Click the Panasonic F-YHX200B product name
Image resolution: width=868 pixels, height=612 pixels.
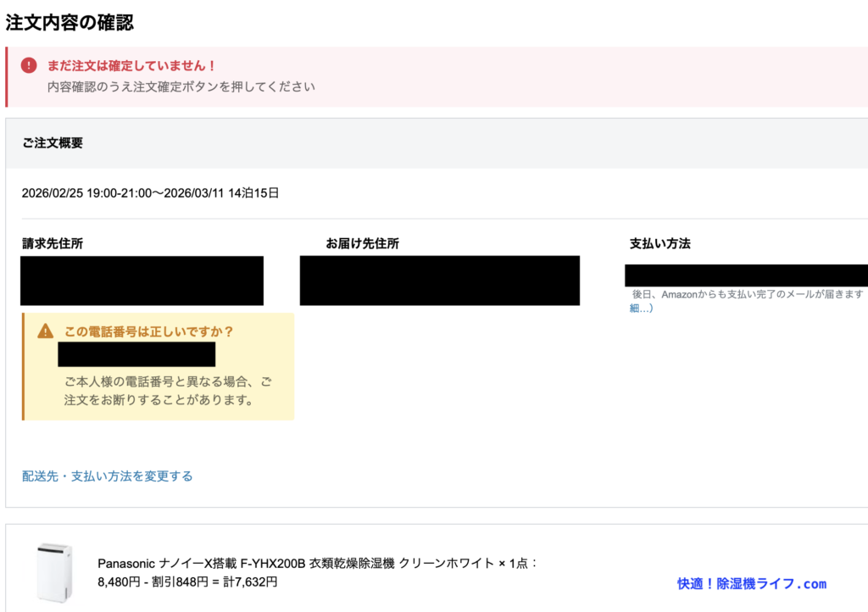point(318,564)
